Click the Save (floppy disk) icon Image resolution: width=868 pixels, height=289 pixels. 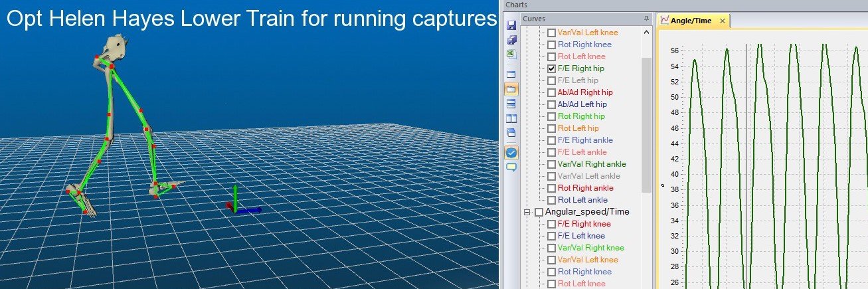tap(511, 25)
